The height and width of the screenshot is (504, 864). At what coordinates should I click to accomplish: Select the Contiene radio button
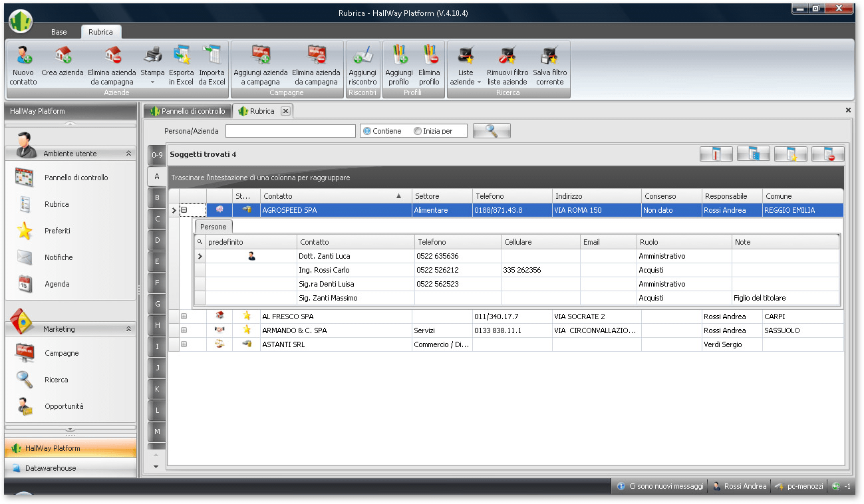click(367, 131)
